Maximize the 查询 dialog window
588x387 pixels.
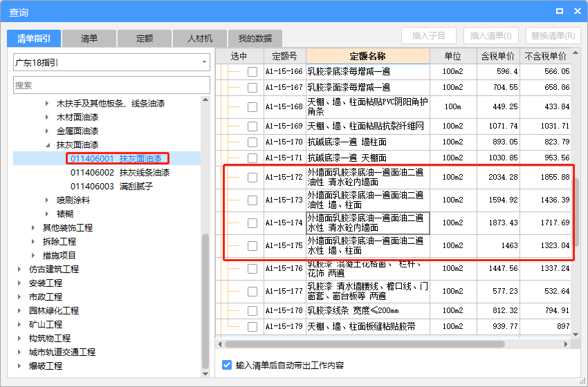coord(560,11)
